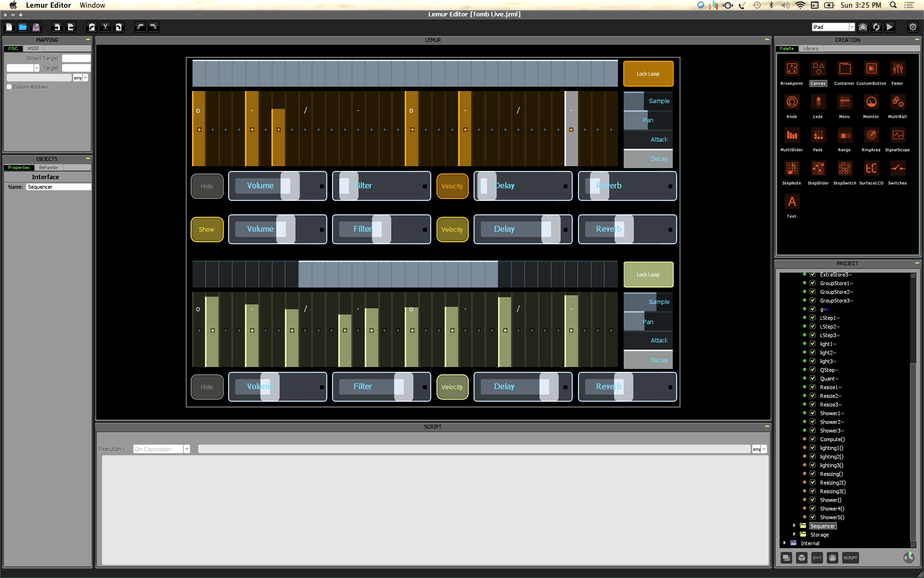Select the MultiBall palette icon
This screenshot has width=924, height=578.
pyautogui.click(x=897, y=102)
